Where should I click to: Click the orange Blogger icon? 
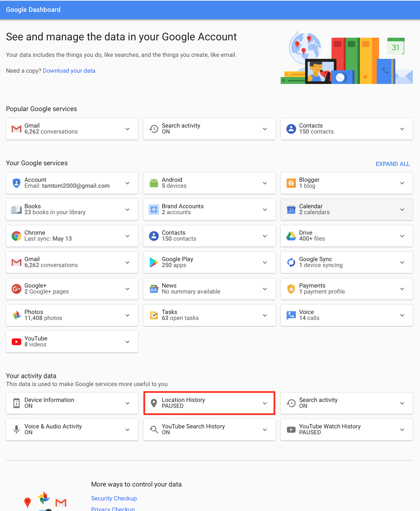(291, 183)
